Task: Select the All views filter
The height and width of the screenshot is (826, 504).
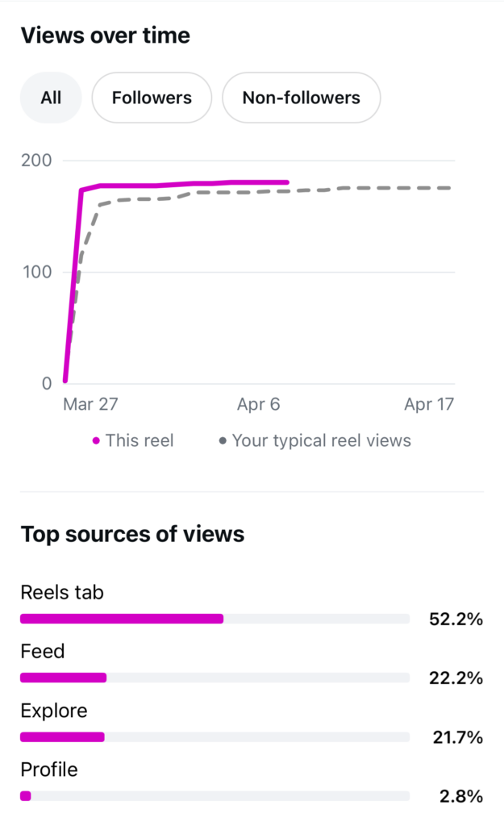Action: tap(50, 97)
